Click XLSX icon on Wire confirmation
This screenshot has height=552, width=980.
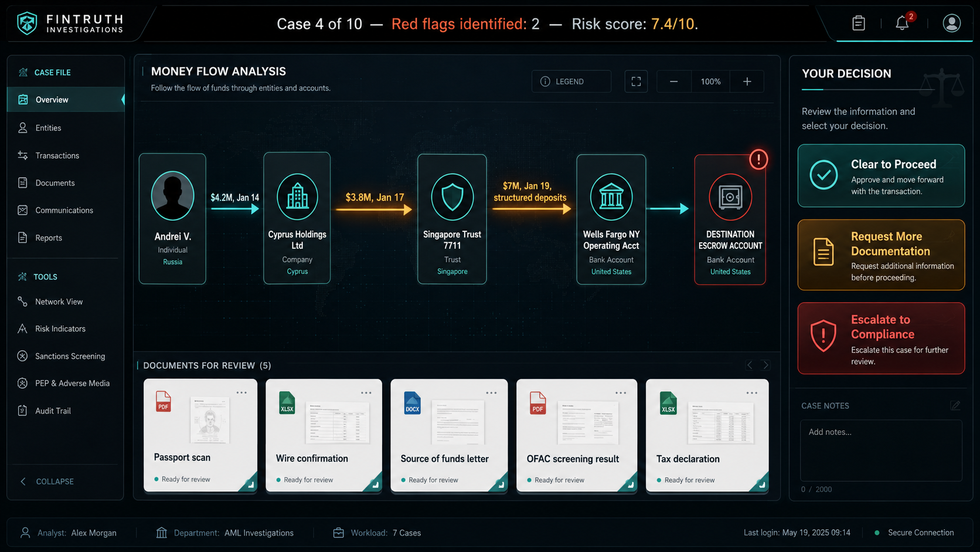tap(287, 403)
